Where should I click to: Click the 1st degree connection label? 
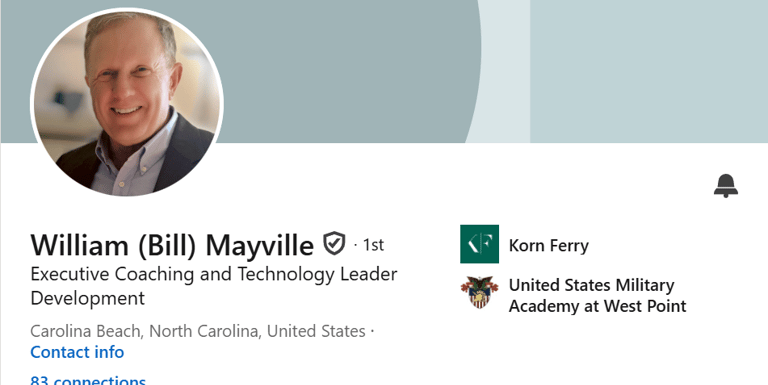pyautogui.click(x=373, y=244)
